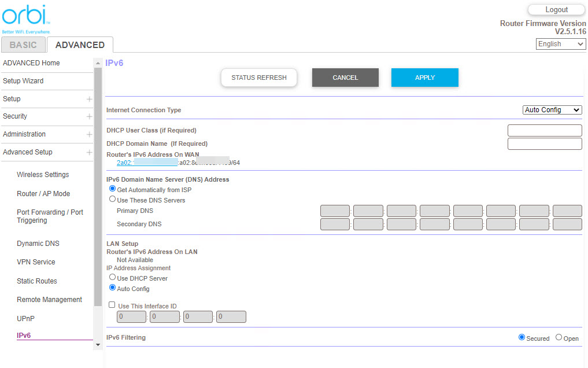Viewport: 588px width, 368px height.
Task: Click the Advanced Setup menu label
Action: coord(27,152)
